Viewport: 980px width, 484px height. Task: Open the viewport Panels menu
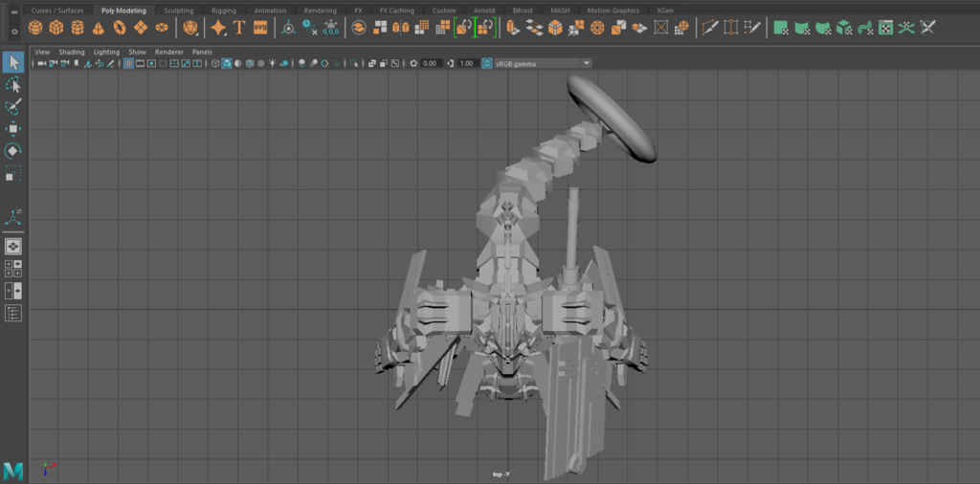coord(202,52)
